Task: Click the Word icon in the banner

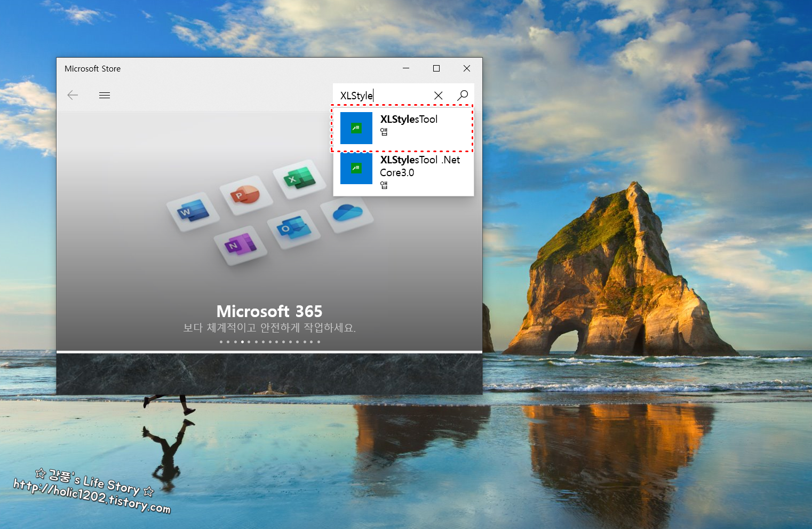Action: [x=193, y=212]
